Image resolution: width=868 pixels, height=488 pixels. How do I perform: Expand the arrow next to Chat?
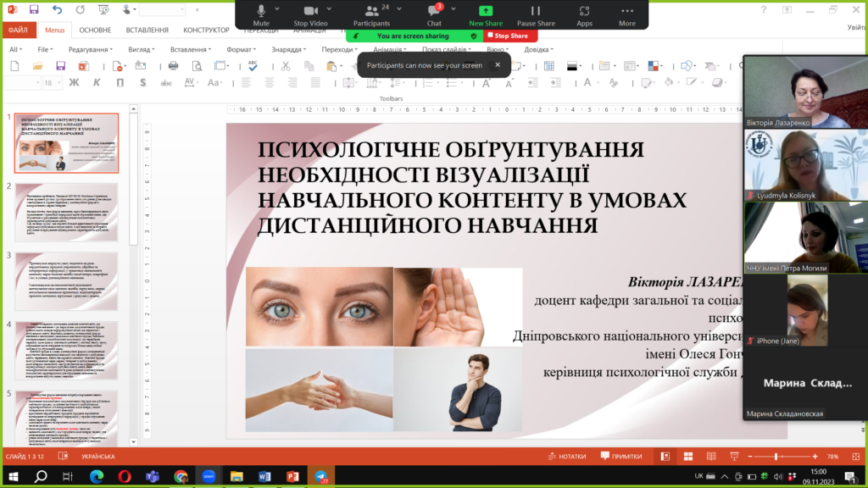pos(453,8)
